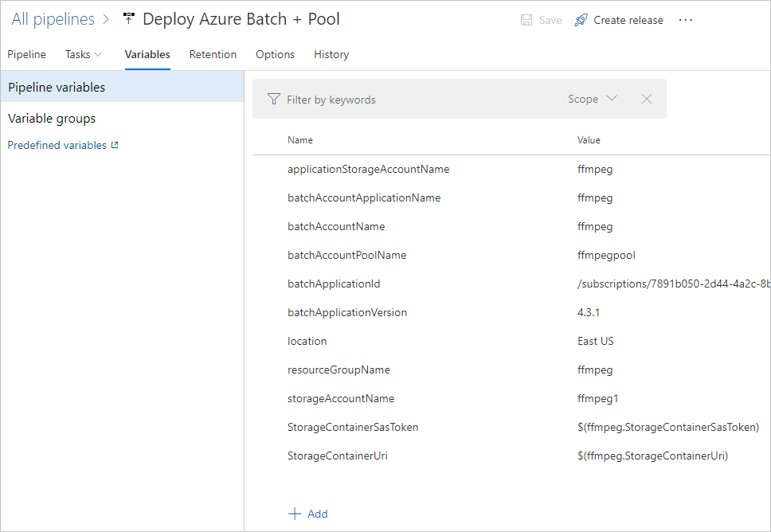Select Pipeline variables in sidebar
The height and width of the screenshot is (532, 771).
(122, 87)
